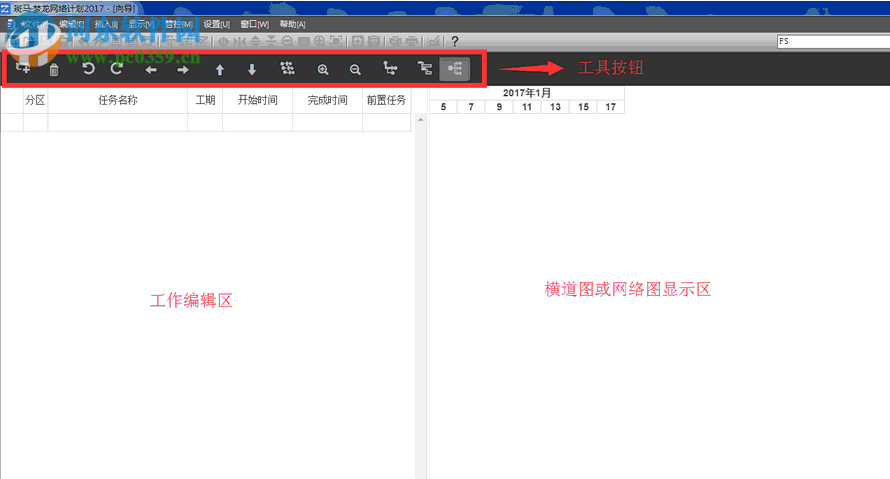Open the 设置[U] menu

coord(216,24)
